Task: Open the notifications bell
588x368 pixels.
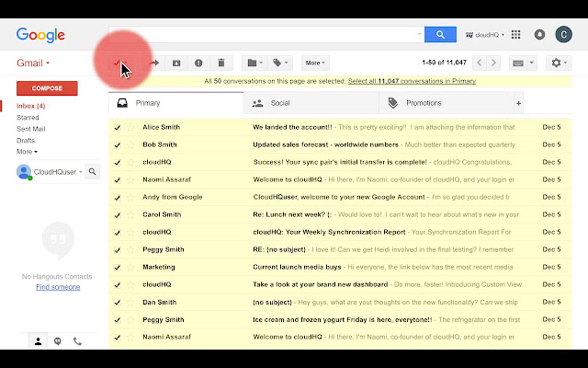Action: (539, 35)
